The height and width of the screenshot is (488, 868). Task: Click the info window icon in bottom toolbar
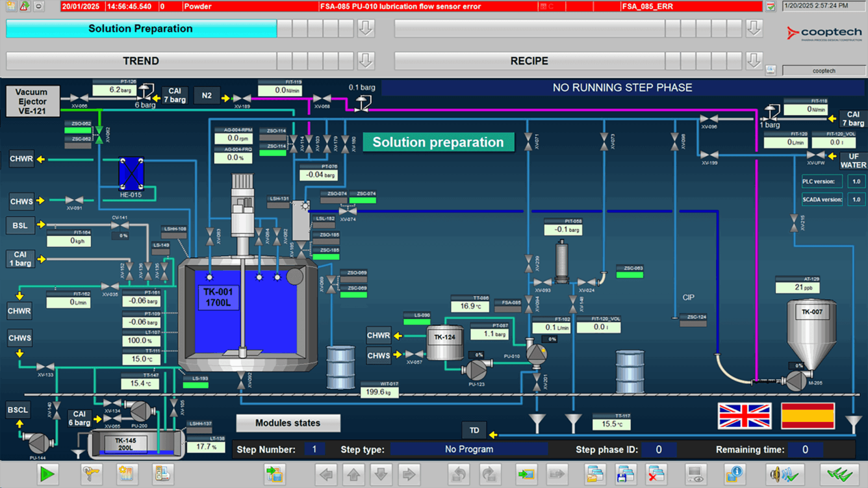[734, 474]
